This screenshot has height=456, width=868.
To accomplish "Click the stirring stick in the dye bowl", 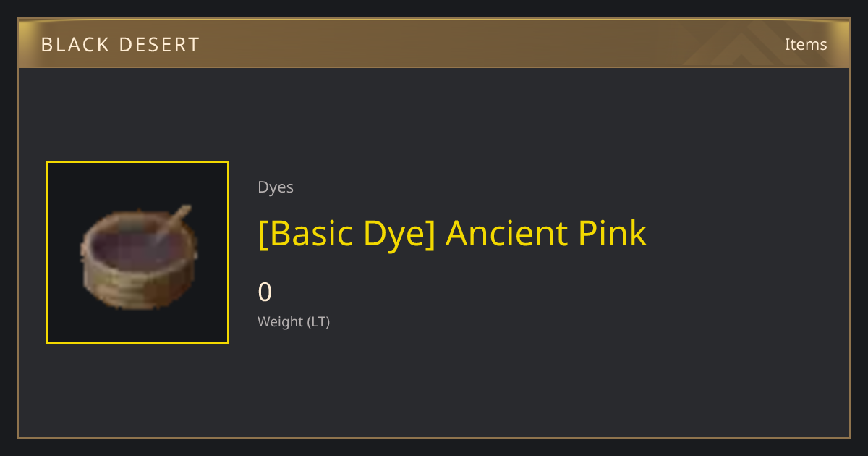I will pos(172,224).
